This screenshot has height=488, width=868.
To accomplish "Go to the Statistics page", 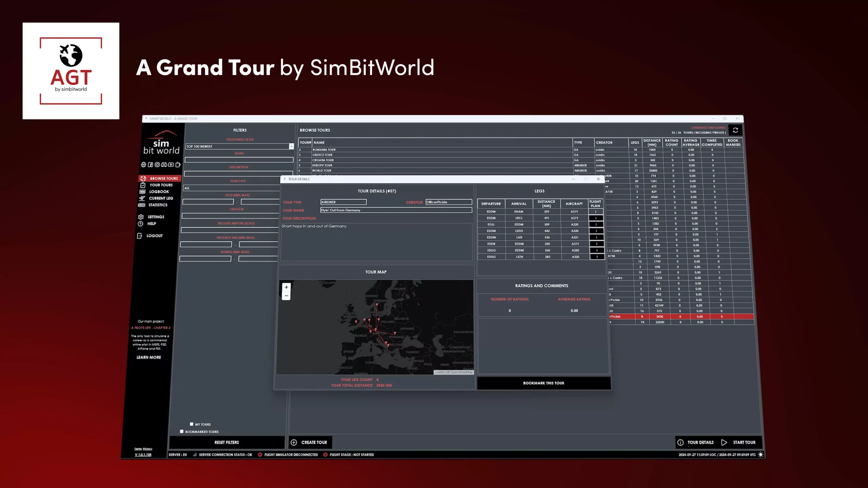I will 158,205.
